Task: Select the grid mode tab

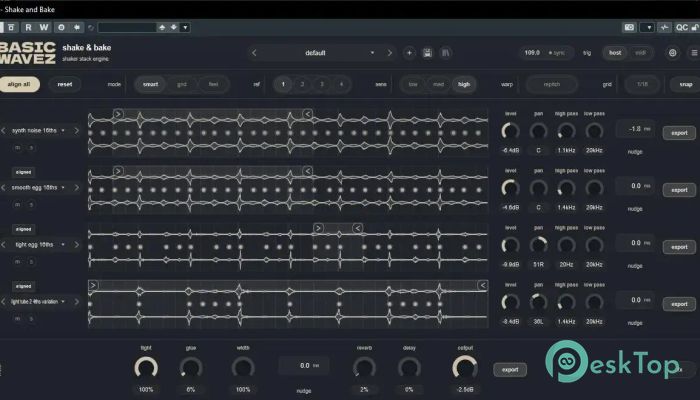Action: coord(182,84)
